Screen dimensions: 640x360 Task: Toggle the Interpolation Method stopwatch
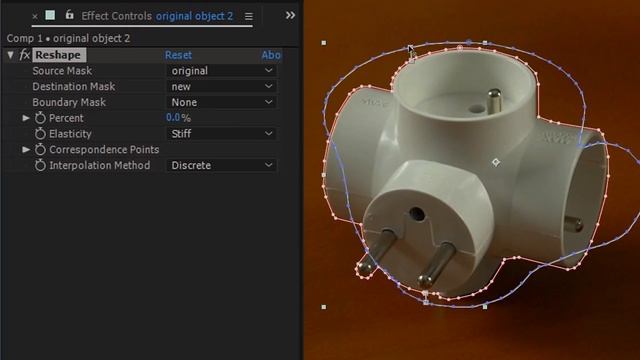(x=40, y=165)
